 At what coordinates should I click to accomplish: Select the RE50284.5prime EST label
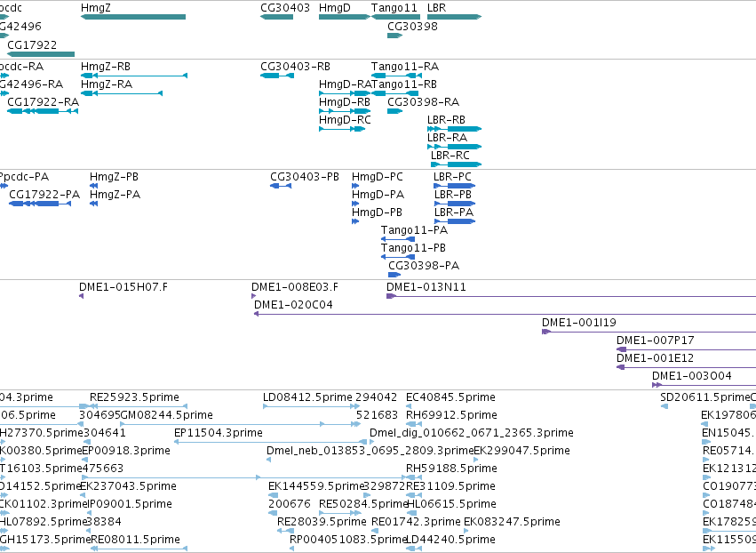(x=363, y=505)
